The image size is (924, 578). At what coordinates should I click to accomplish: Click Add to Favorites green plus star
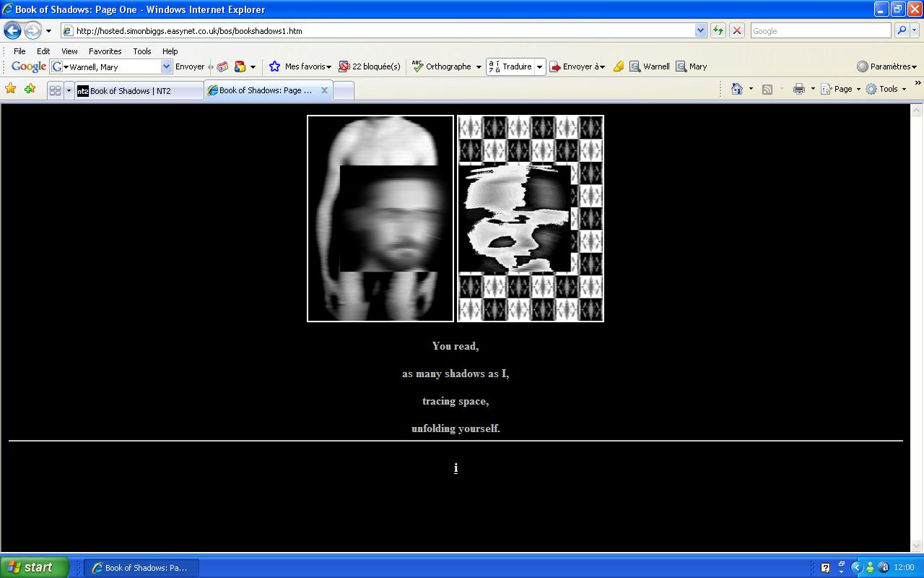tap(30, 89)
